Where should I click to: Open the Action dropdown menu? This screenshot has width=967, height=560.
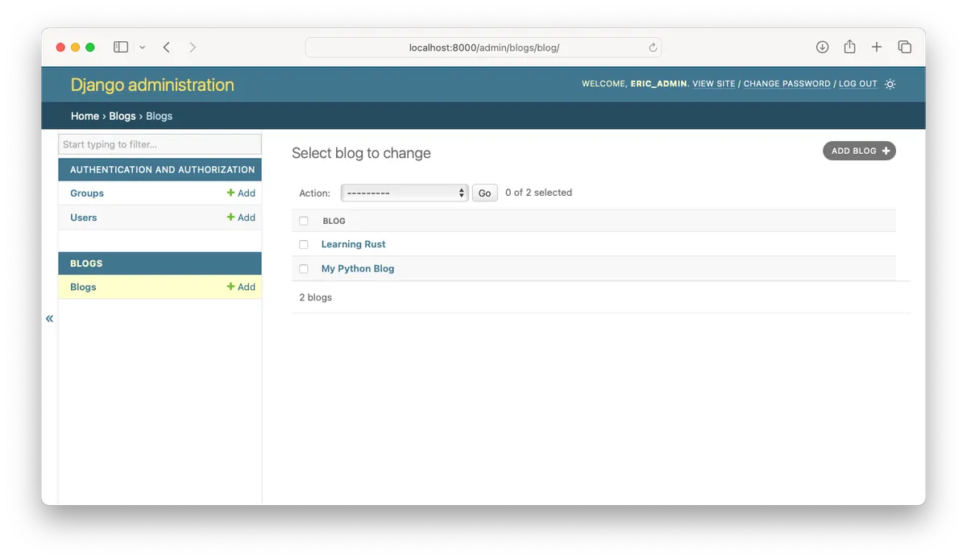[x=405, y=193]
